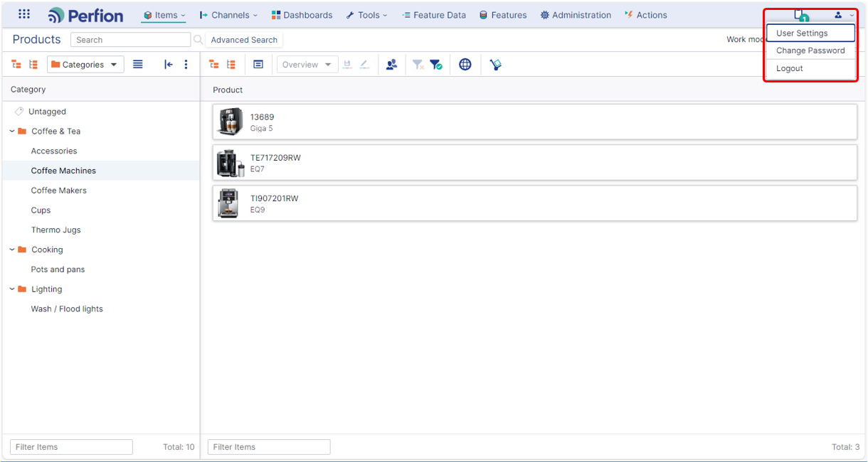Click the Untagged tag icon
This screenshot has width=868, height=462.
pyautogui.click(x=19, y=112)
